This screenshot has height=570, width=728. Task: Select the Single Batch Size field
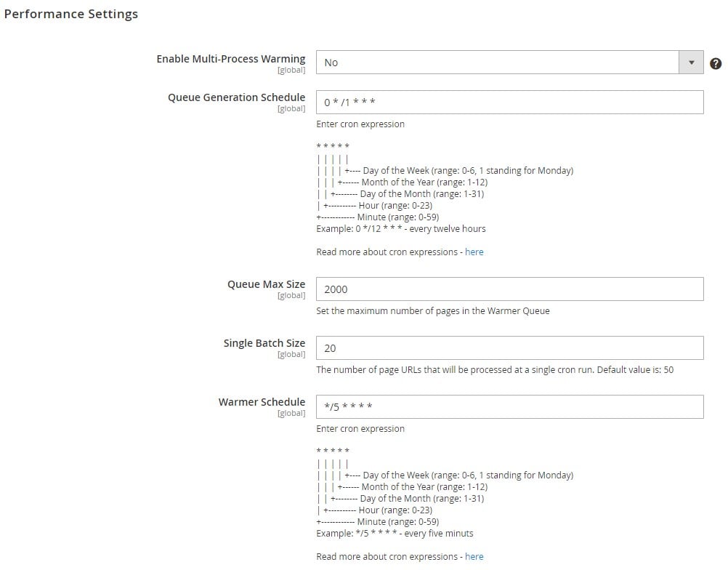click(509, 348)
